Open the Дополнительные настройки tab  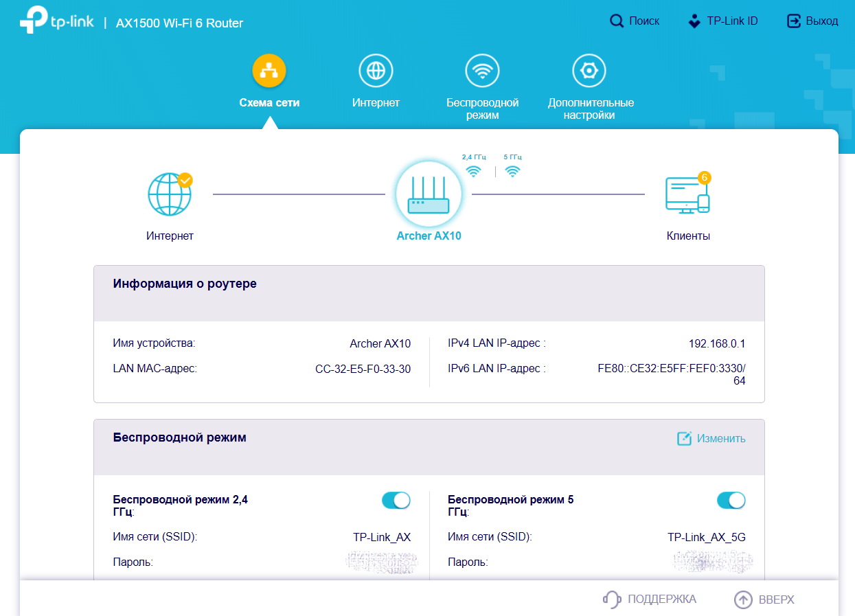[590, 109]
